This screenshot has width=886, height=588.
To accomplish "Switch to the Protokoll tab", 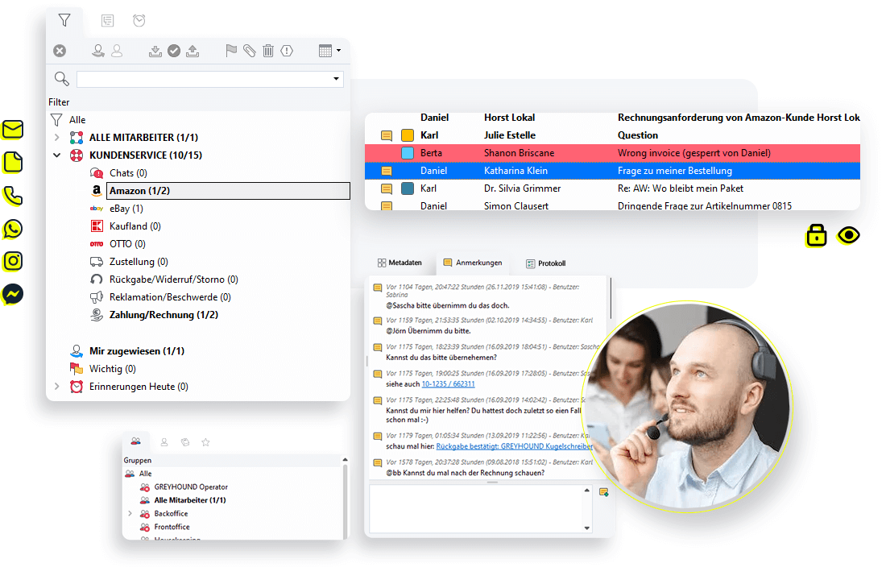I will (545, 263).
